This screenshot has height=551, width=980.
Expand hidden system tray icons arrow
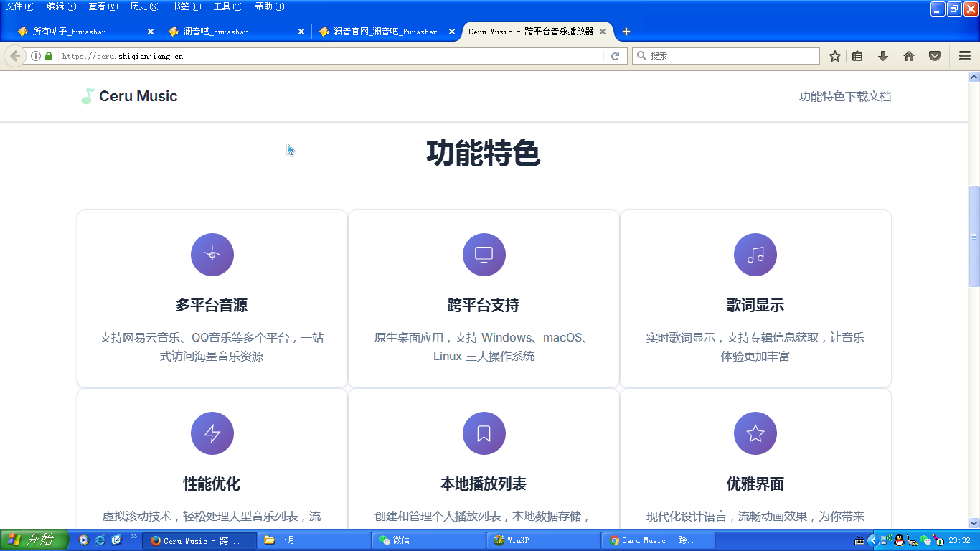(873, 540)
